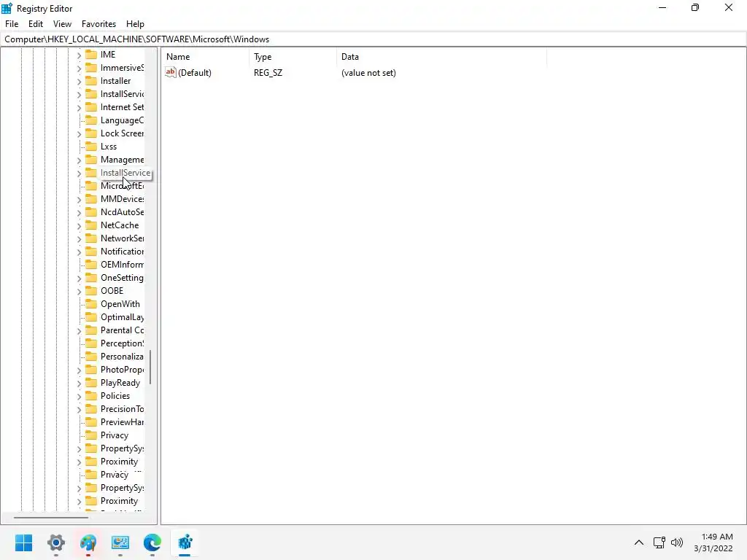Show hidden system tray icons
Screen dimensions: 747x560
coord(639,542)
